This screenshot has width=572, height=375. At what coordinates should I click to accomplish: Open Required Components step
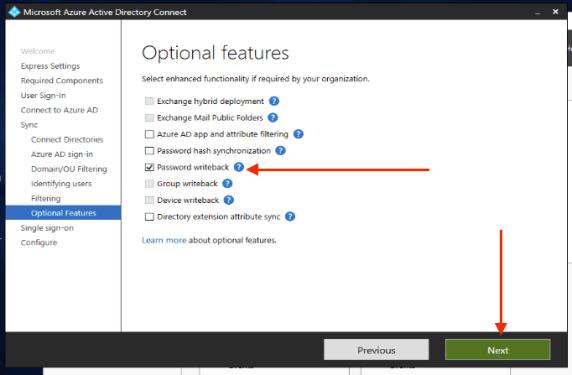[62, 81]
